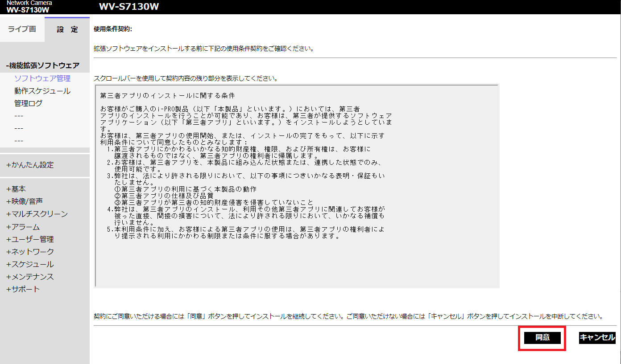
Task: Click the 第三者アプリのインストールに関する条件 title line
Action: coord(168,96)
